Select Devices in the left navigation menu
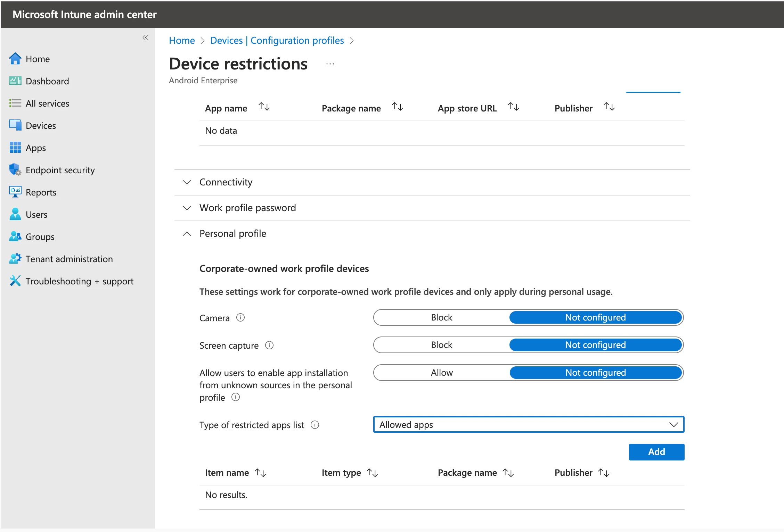 point(41,125)
